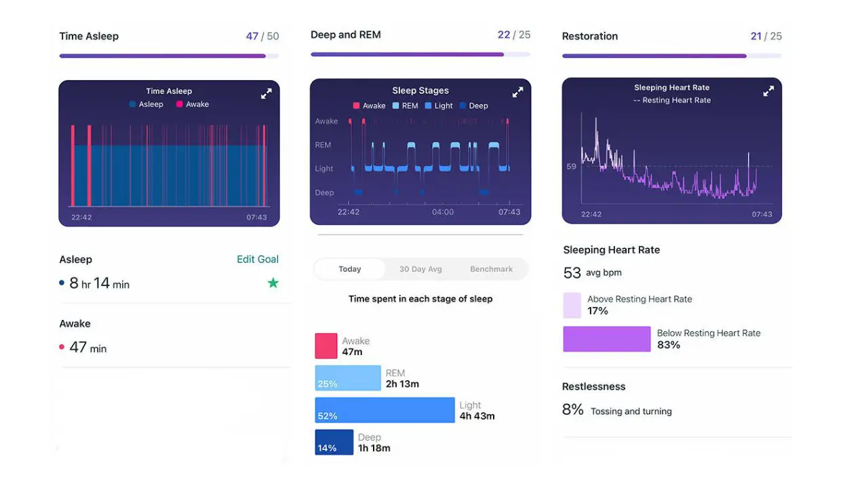Click the Light legend marker in Sleep Stages
This screenshot has height=488, width=868.
(x=428, y=106)
